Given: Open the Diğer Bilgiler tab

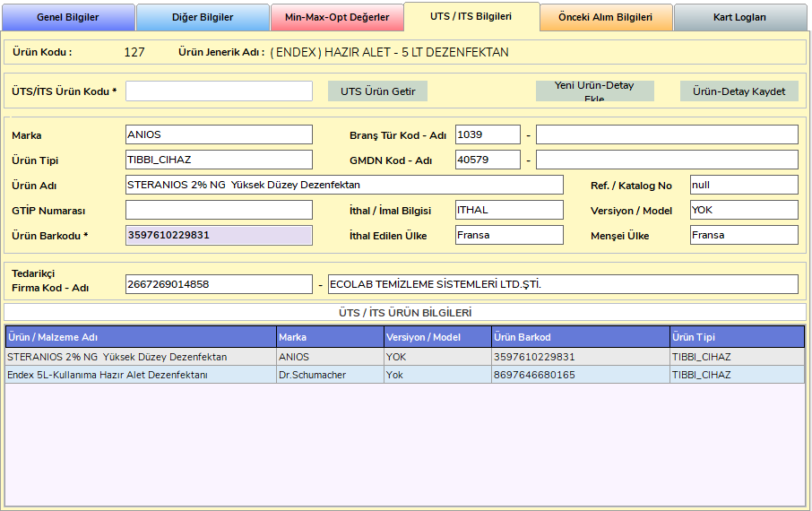Looking at the screenshot, I should click(x=203, y=17).
